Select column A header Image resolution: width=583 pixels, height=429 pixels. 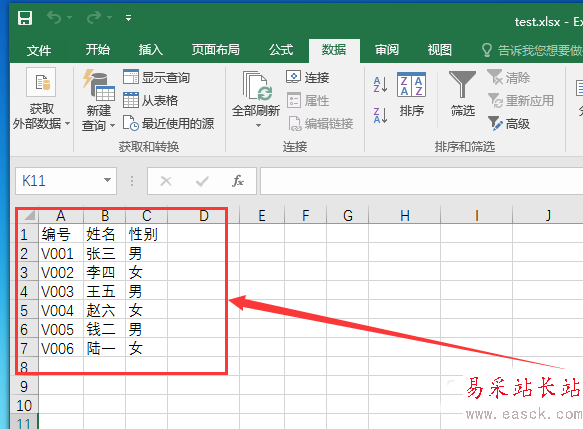(x=61, y=215)
